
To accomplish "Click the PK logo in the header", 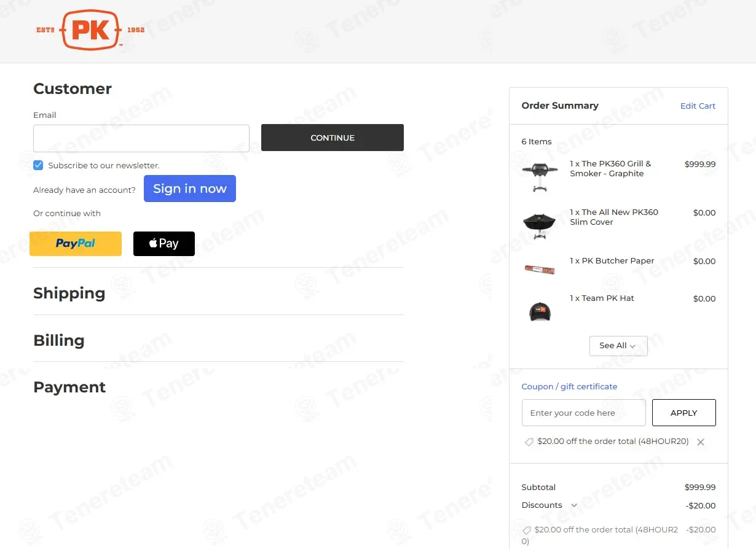I will (x=90, y=29).
